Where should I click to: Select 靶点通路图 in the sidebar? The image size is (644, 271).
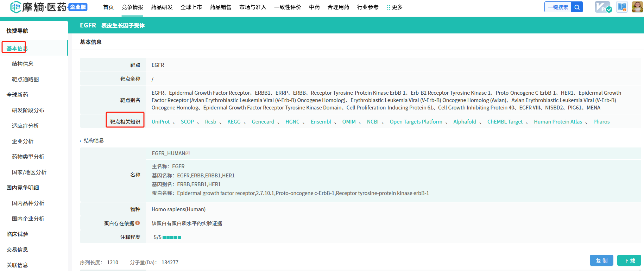[x=25, y=80]
